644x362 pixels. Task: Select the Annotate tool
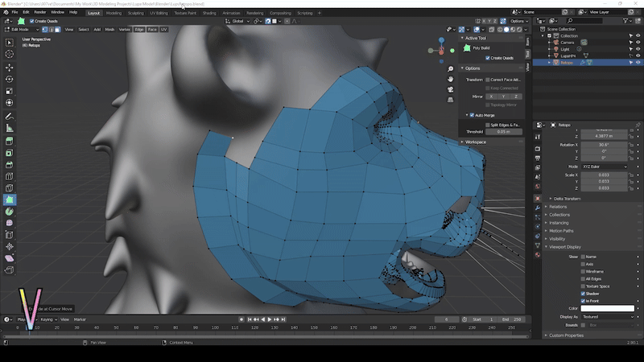click(x=10, y=117)
